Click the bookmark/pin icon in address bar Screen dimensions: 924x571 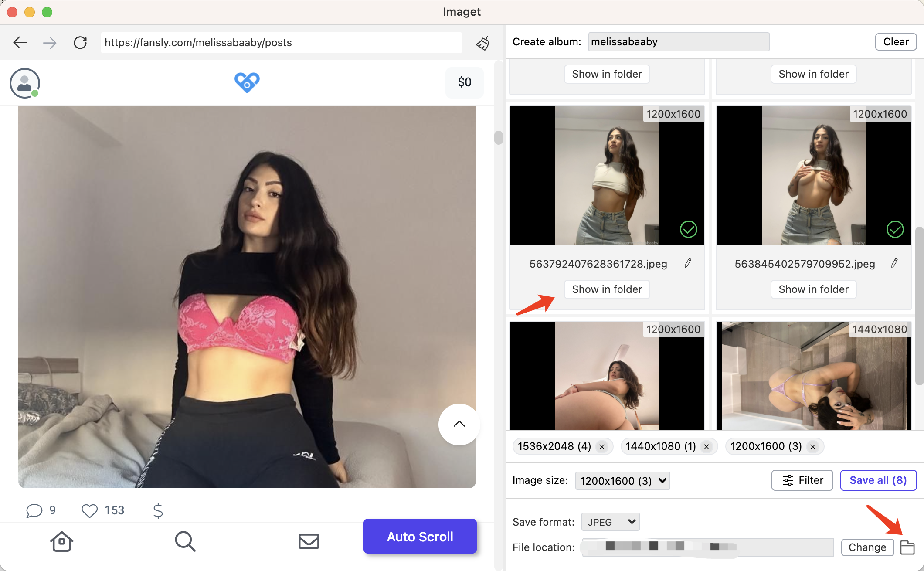pyautogui.click(x=482, y=42)
